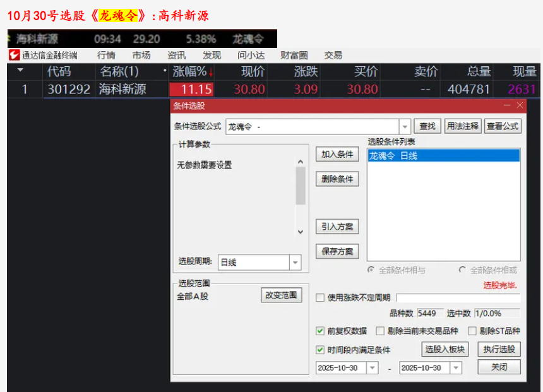Click the dropdown triangle left of 代码 header

(20, 71)
